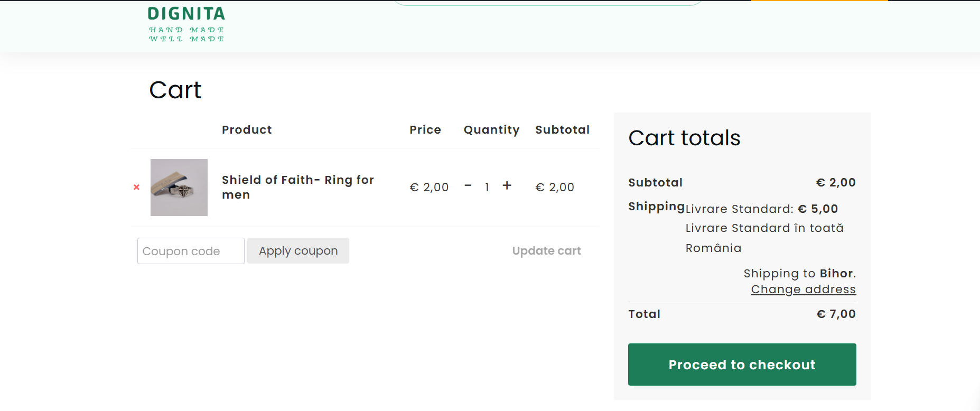The image size is (980, 411).
Task: Click the orange bar in header
Action: [x=819, y=1]
